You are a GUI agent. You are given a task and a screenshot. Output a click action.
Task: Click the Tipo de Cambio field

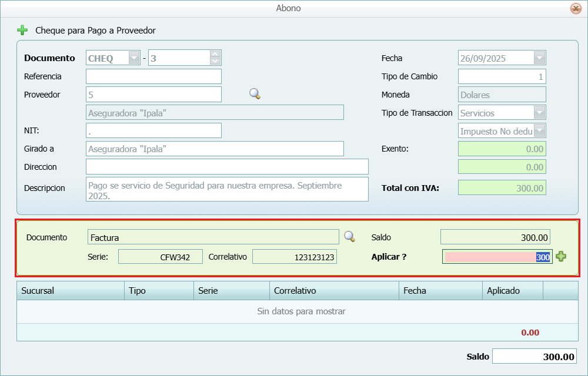(502, 76)
